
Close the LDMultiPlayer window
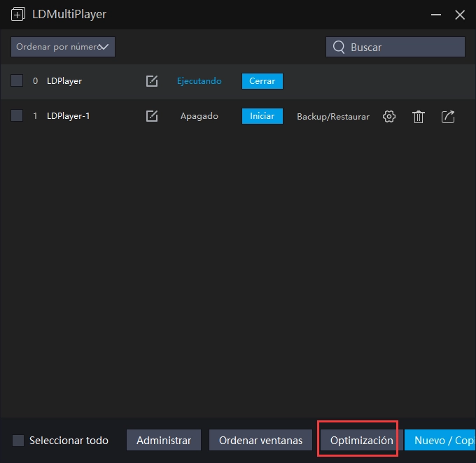point(460,15)
